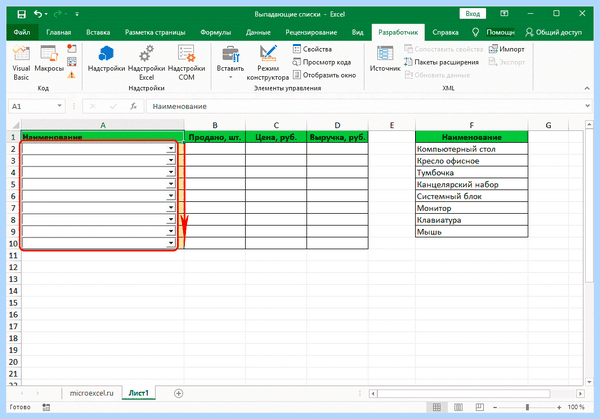Open the XML Источник pane
This screenshot has height=419, width=600.
[385, 59]
